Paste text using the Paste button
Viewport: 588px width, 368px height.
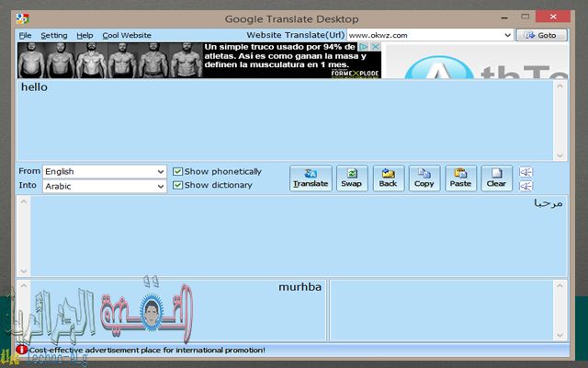(x=460, y=178)
